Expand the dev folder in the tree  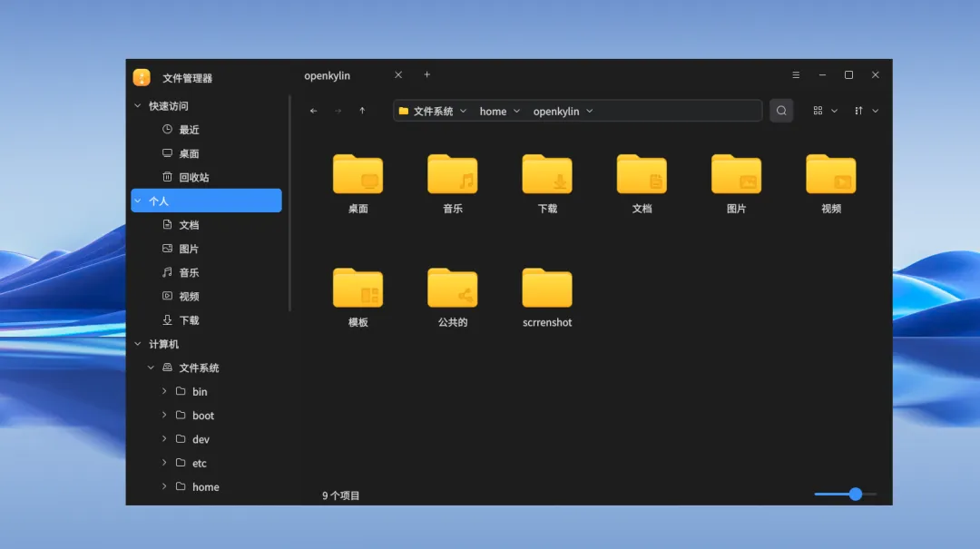163,438
